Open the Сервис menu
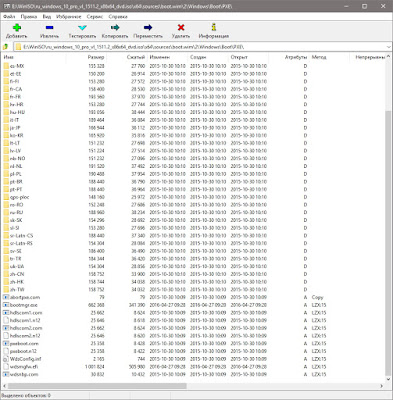This screenshot has width=393, height=400. 95,16
